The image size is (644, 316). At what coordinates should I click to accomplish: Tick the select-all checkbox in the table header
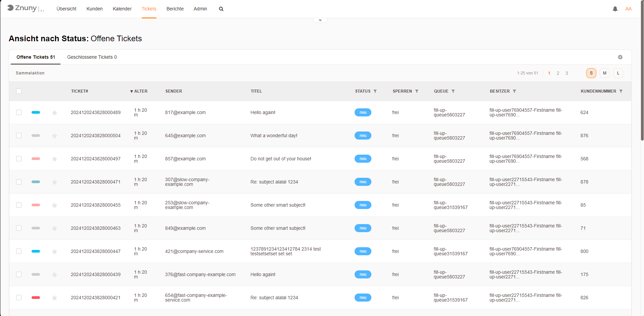pyautogui.click(x=19, y=91)
